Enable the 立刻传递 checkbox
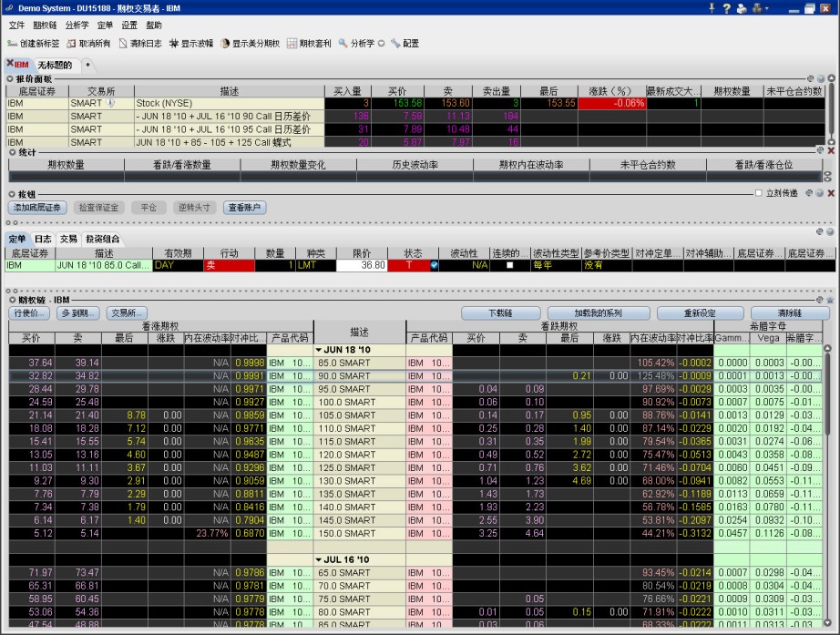Screen dimensions: 840x635 click(758, 193)
